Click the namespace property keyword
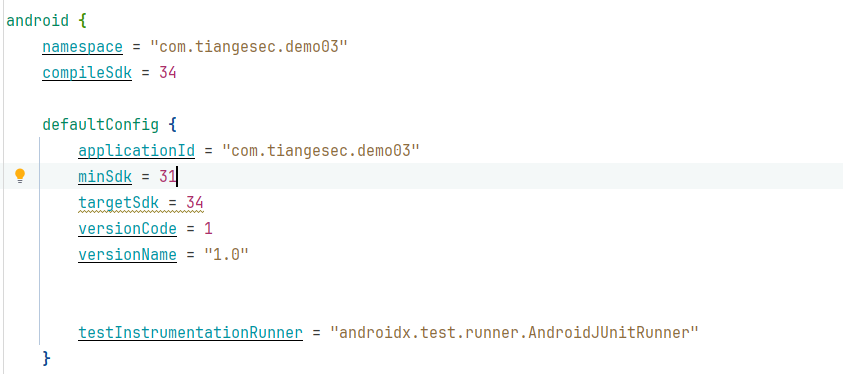The height and width of the screenshot is (374, 843). (x=82, y=47)
